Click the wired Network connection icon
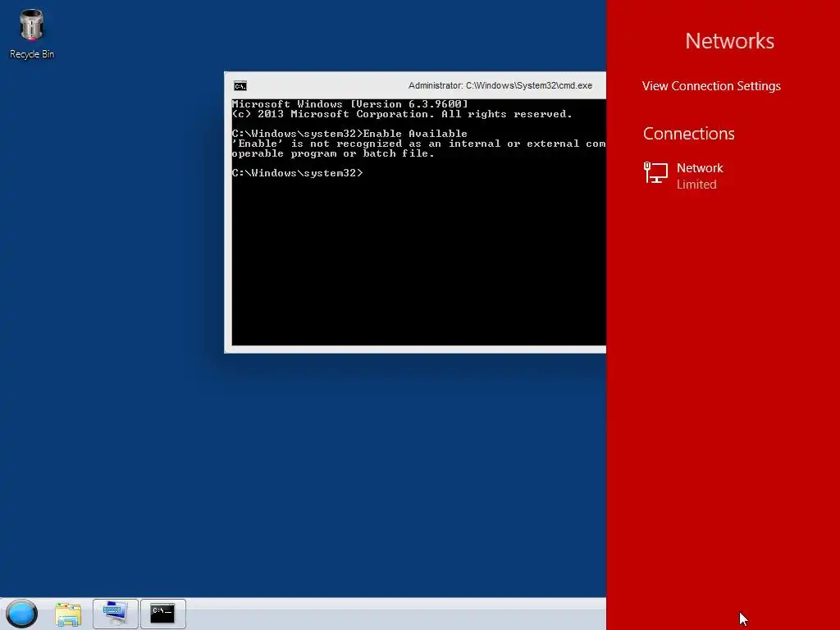Viewport: 840px width, 630px height. pos(655,172)
